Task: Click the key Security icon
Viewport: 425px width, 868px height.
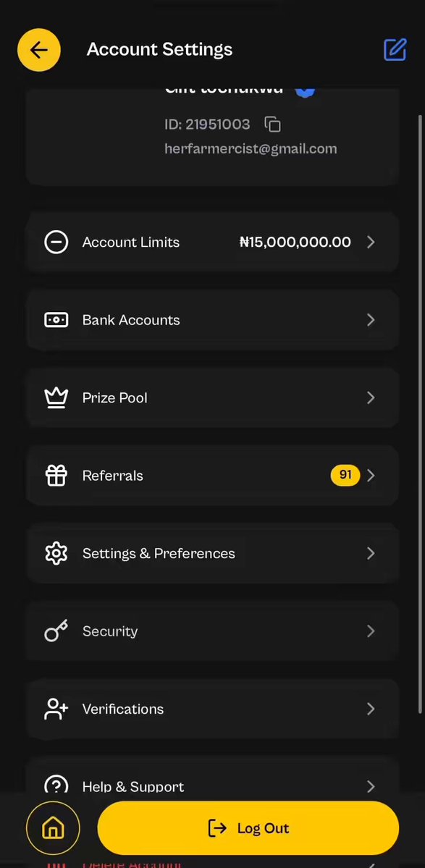Action: [x=56, y=631]
